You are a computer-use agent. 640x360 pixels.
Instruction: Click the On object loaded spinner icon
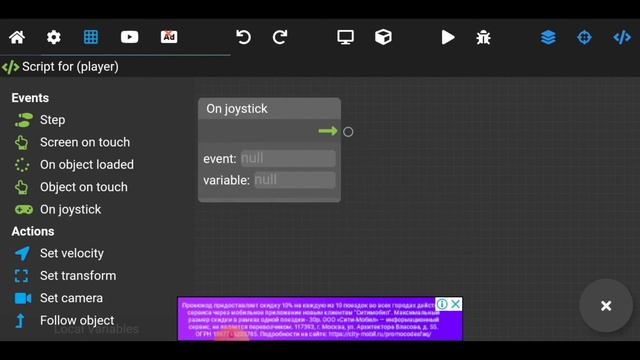(x=22, y=165)
